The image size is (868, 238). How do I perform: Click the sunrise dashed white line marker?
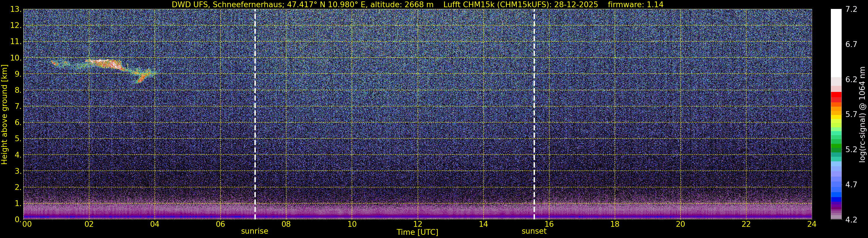coord(255,114)
